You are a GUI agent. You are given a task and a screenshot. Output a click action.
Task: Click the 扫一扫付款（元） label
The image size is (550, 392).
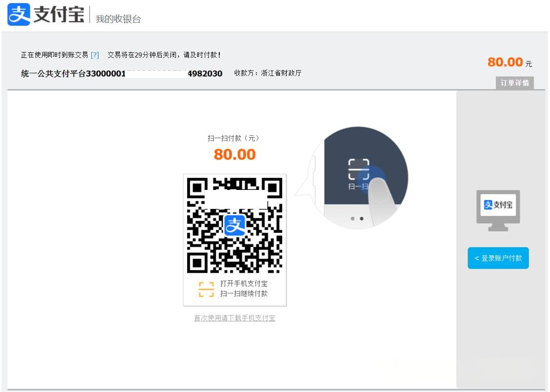pos(234,138)
